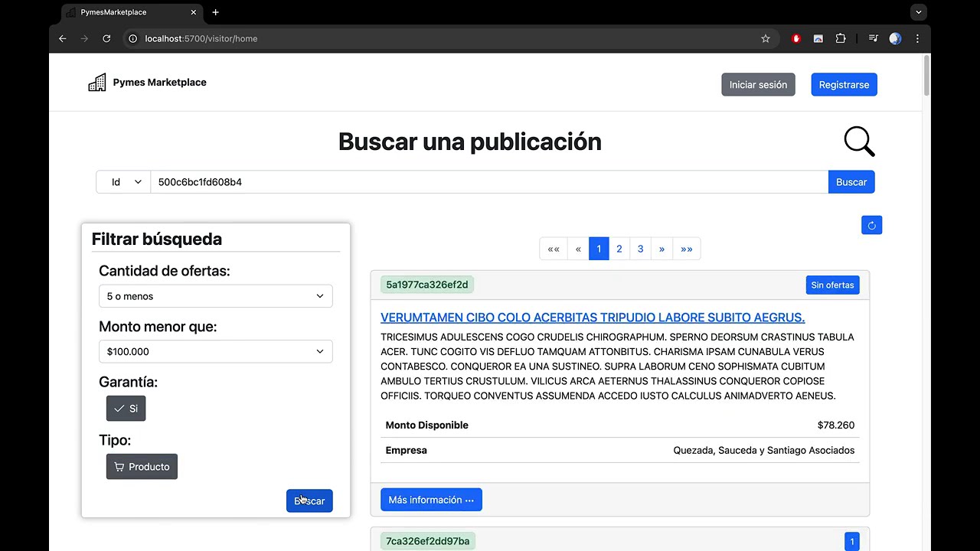Click the Pymes Marketplace building logo icon
Image resolution: width=980 pixels, height=551 pixels.
click(x=97, y=83)
